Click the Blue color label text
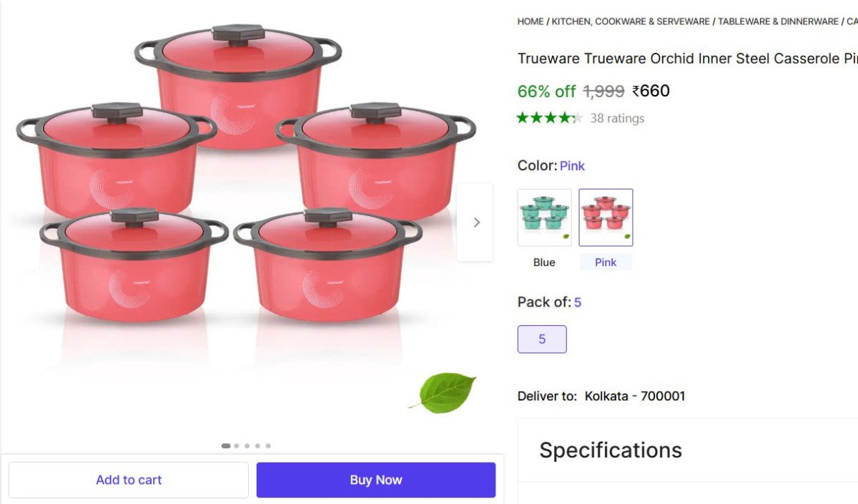The height and width of the screenshot is (504, 858). click(x=544, y=262)
